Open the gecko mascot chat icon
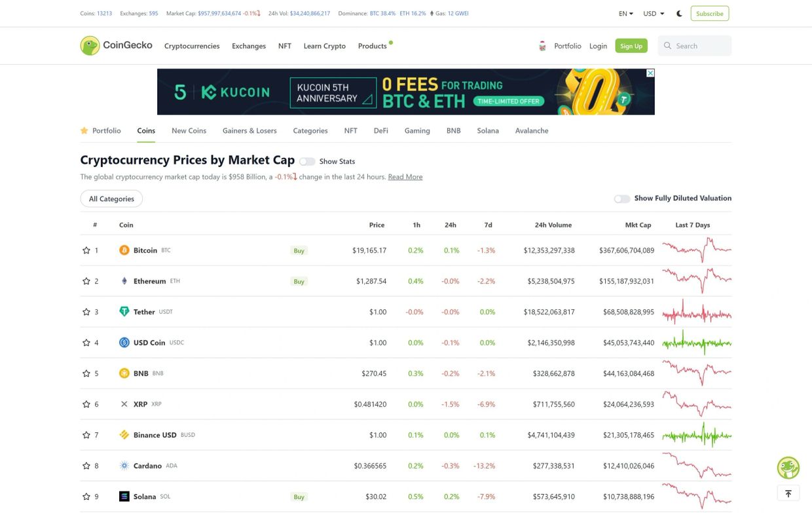The image size is (812, 513). pyautogui.click(x=788, y=468)
